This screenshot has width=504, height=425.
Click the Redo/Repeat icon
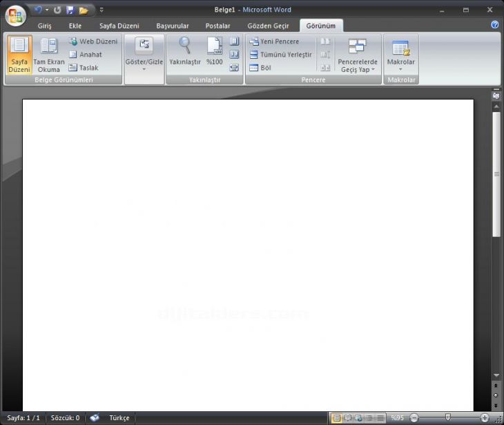point(57,10)
